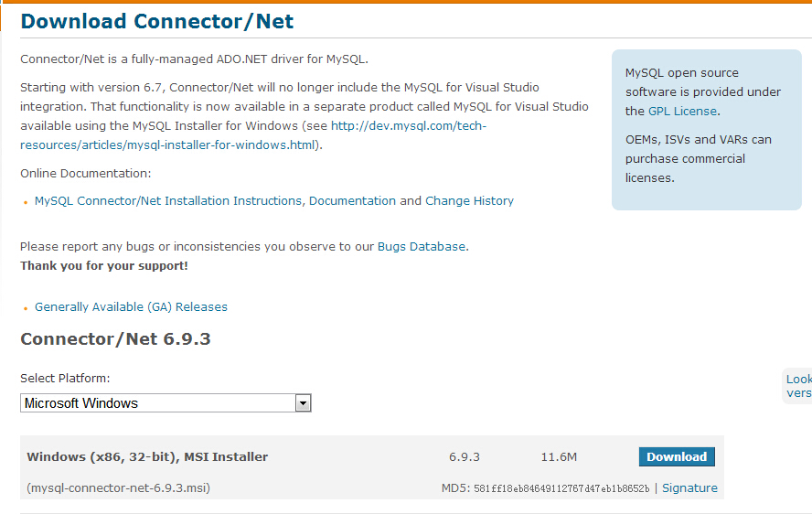Visit the Bugs Database link

click(x=422, y=247)
